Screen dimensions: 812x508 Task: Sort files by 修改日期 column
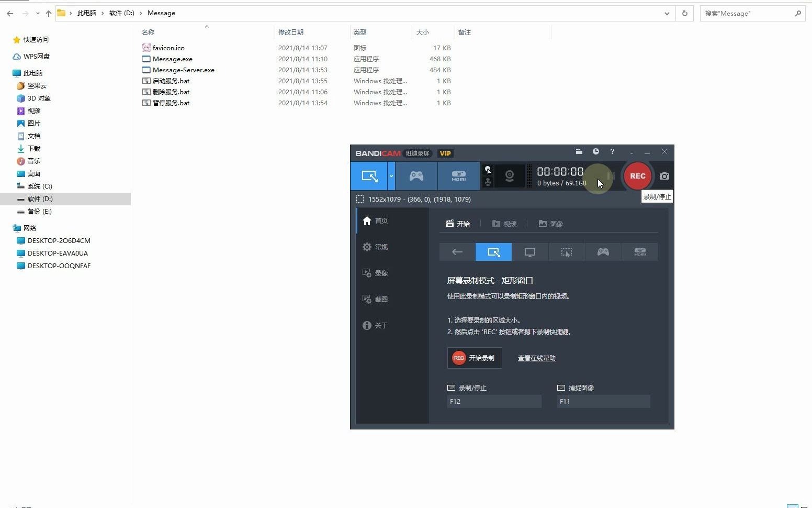tap(291, 32)
